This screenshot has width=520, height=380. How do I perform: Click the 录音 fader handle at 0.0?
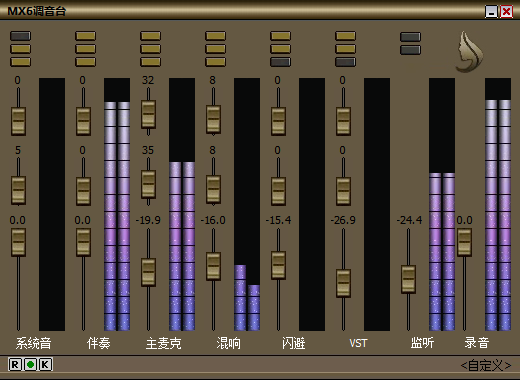click(x=464, y=242)
